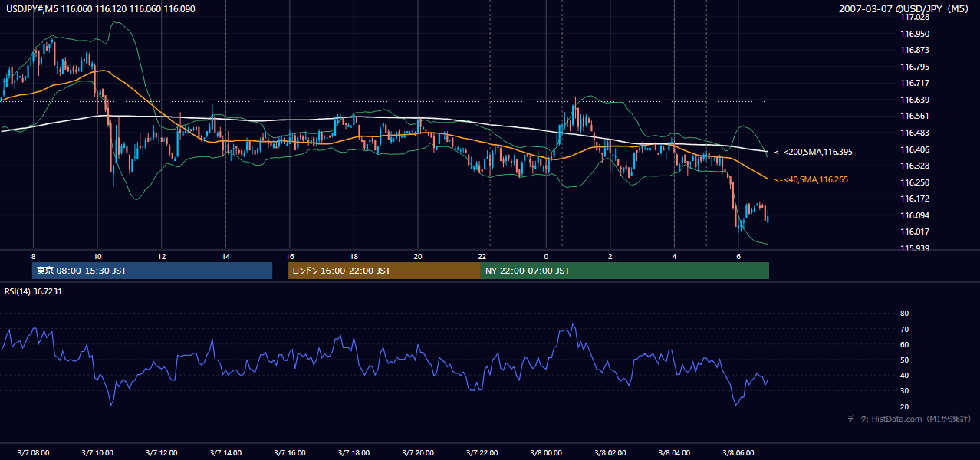This screenshot has width=980, height=460.
Task: Click price axis value 116.172
Action: [x=915, y=199]
